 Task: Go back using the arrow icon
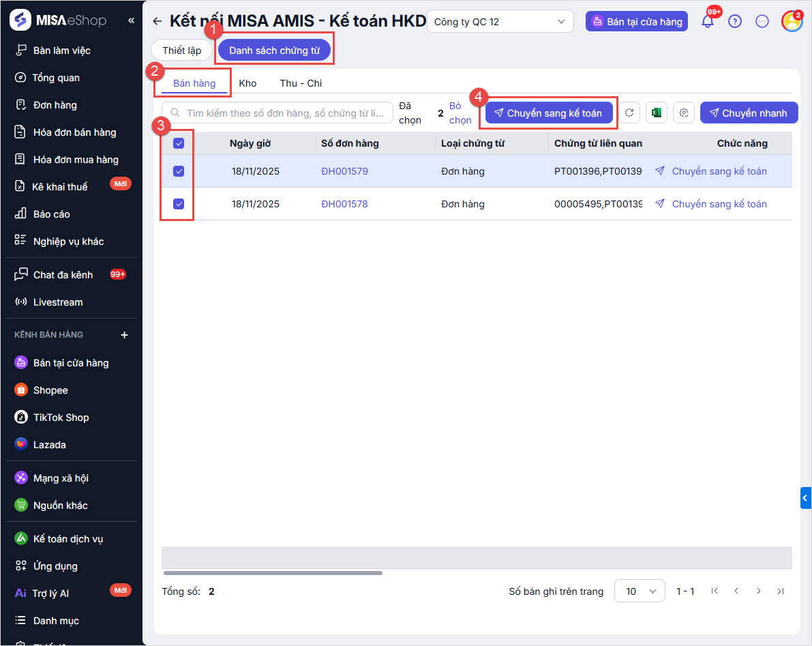tap(157, 21)
